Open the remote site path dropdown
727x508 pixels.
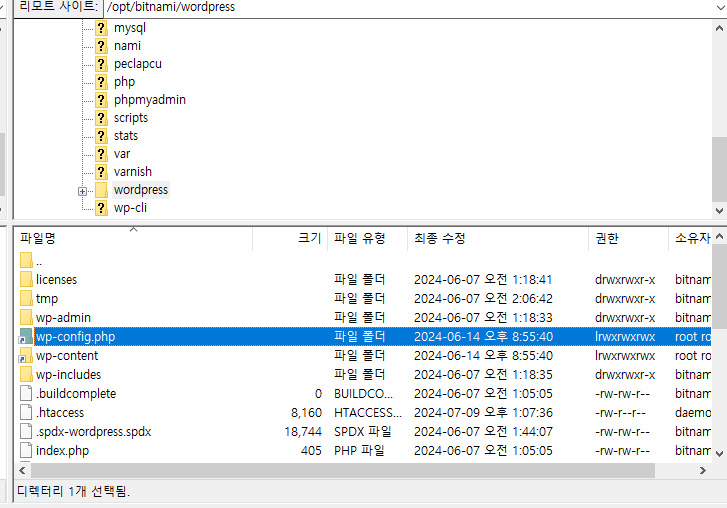point(720,7)
